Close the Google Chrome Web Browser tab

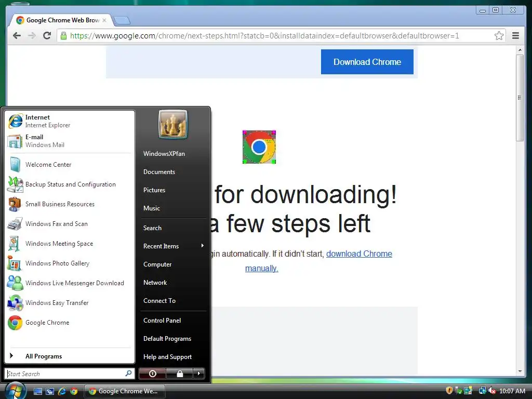point(104,20)
